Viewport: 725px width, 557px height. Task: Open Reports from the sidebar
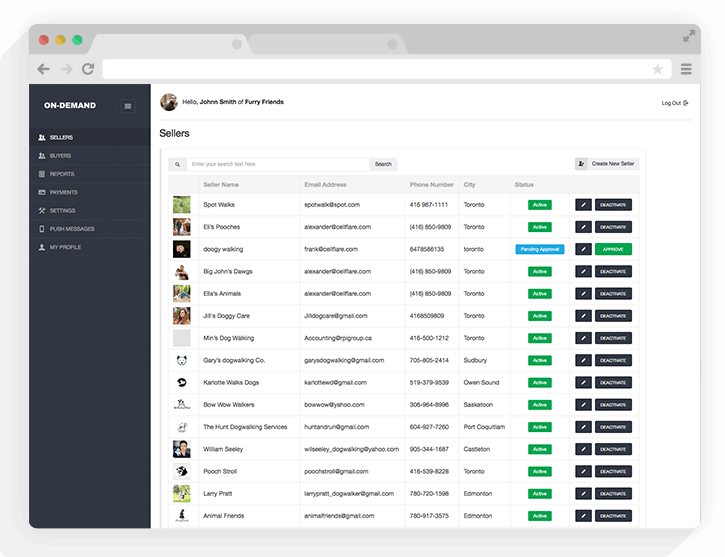(62, 174)
